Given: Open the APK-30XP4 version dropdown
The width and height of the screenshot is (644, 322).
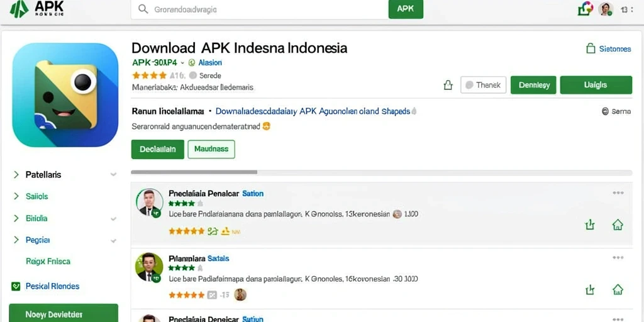Looking at the screenshot, I should point(158,63).
